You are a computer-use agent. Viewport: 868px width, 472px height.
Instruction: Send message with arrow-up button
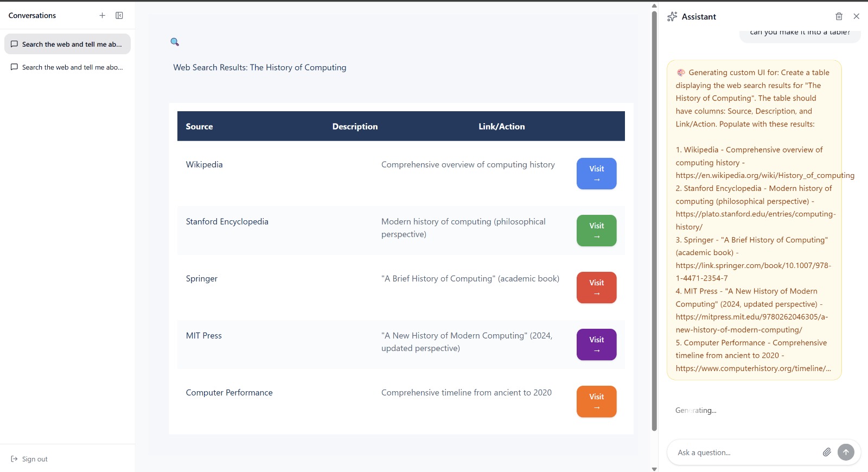point(846,452)
